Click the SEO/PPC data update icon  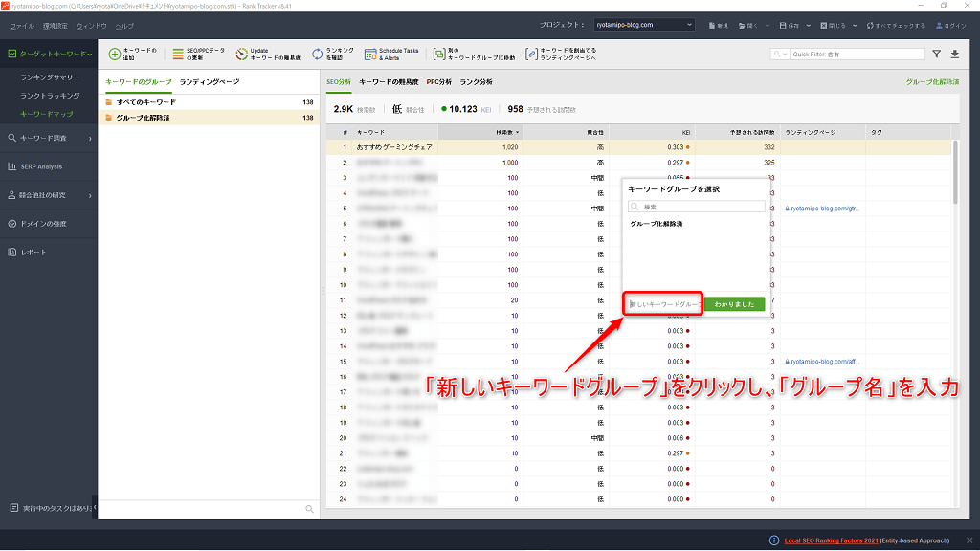(x=178, y=55)
